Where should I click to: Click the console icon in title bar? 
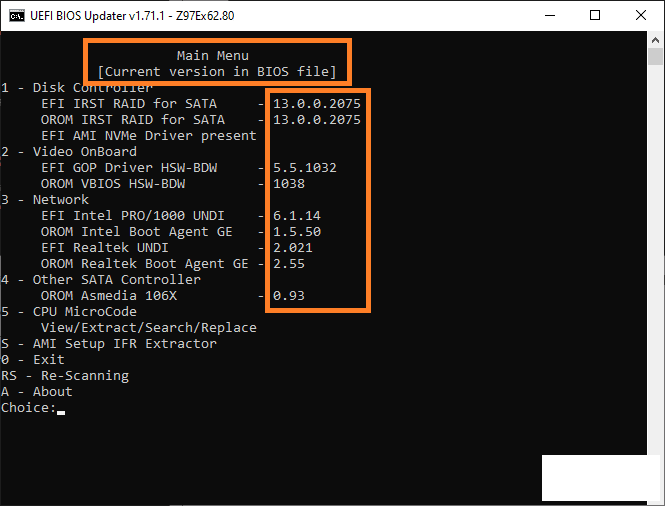click(x=17, y=16)
